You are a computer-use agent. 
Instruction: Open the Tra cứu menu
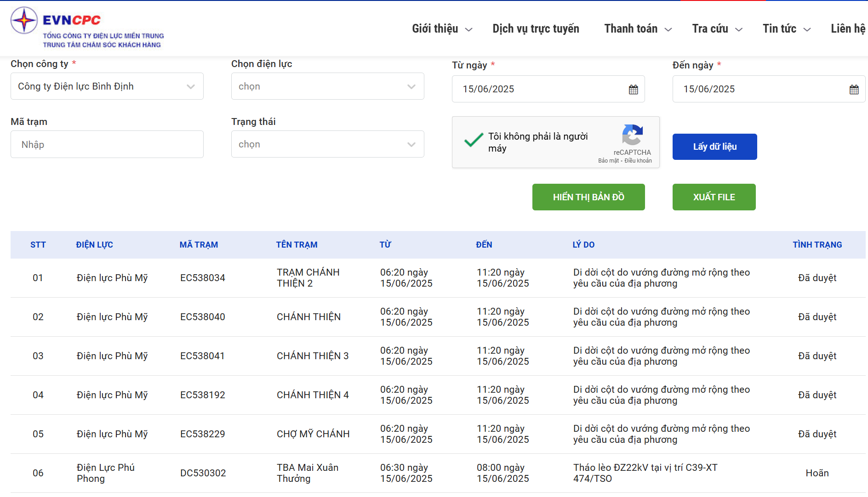(717, 29)
